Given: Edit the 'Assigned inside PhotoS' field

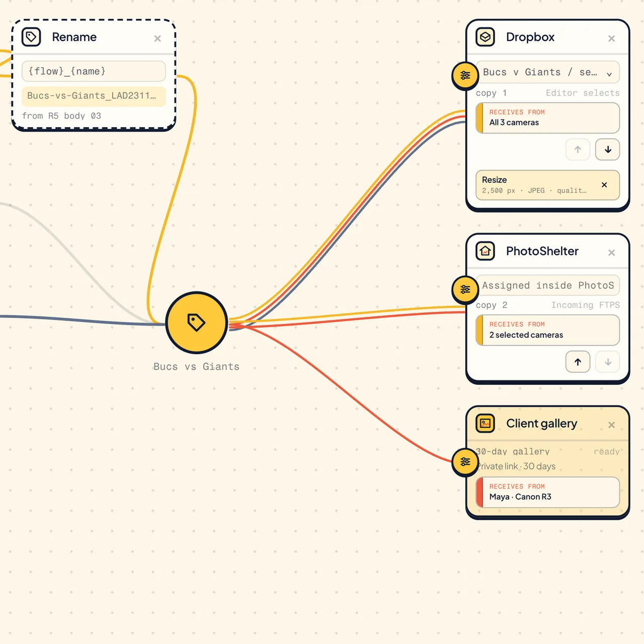Looking at the screenshot, I should tap(547, 285).
